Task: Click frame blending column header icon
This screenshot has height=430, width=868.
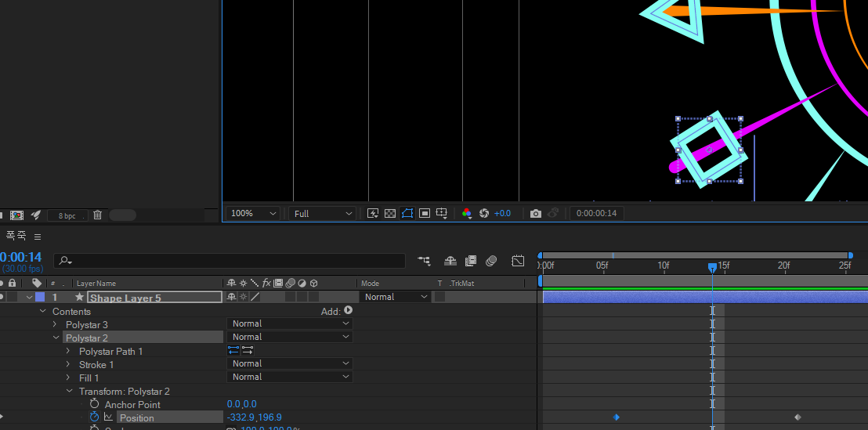Action: 278,284
